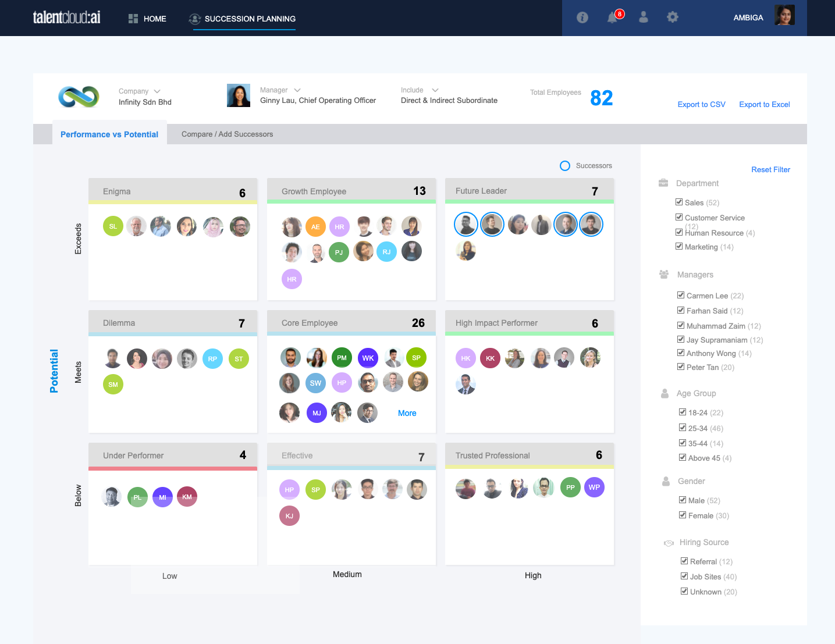Select the AE avatar in Growth Employee

[x=315, y=227]
